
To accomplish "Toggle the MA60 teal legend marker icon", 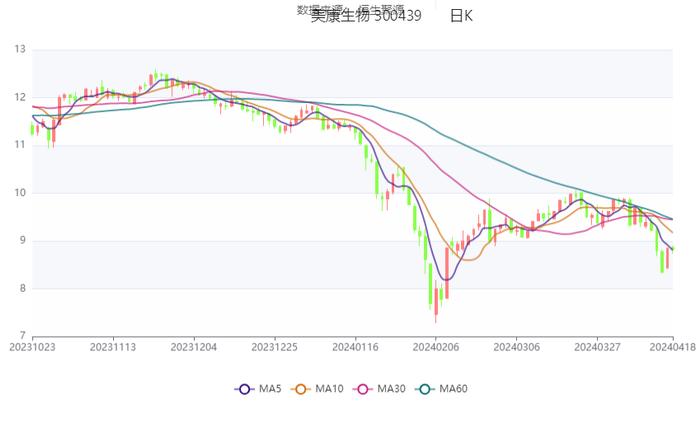I will 425,389.
